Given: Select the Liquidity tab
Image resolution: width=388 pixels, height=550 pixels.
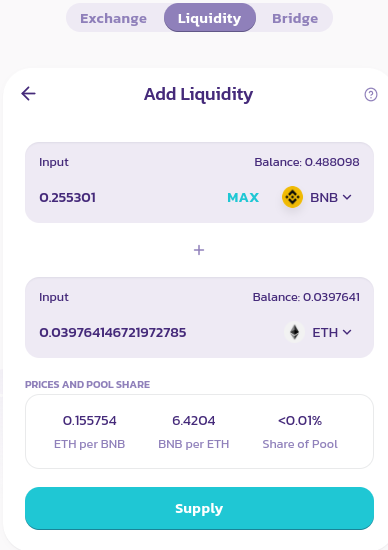Looking at the screenshot, I should [x=209, y=18].
